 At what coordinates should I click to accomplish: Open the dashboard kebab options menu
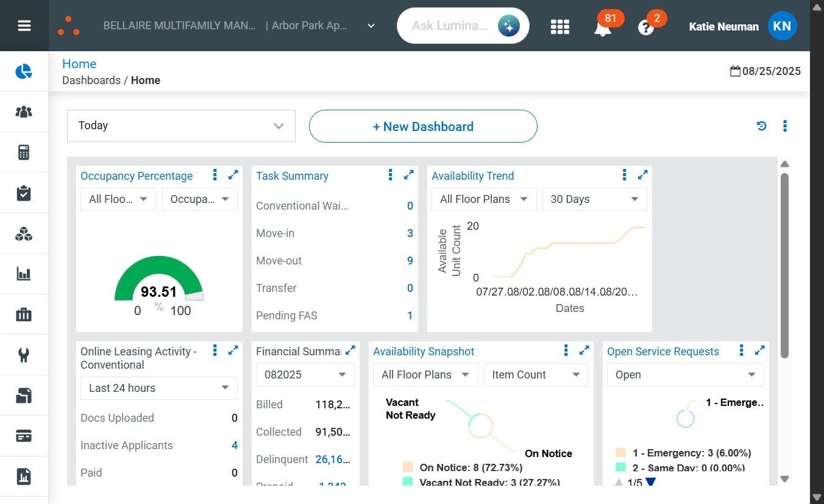coord(784,126)
